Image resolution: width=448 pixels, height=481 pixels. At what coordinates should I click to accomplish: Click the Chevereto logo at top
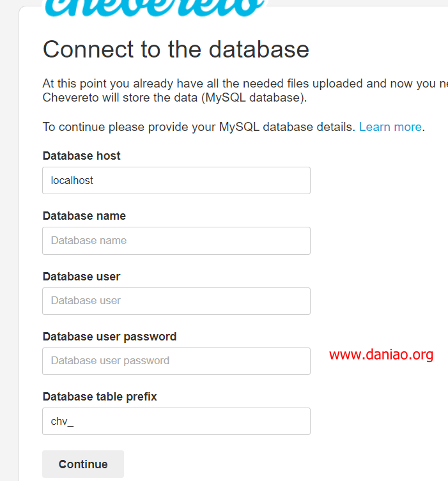click(x=155, y=8)
